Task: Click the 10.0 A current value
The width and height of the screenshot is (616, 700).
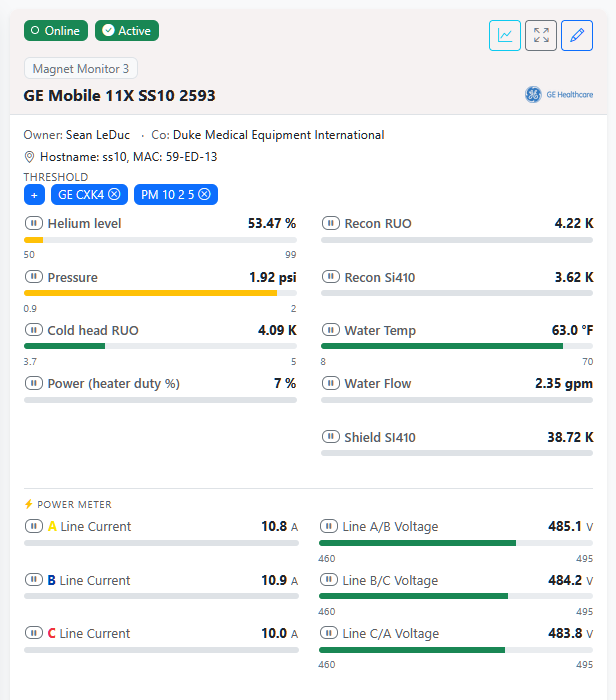Action: [x=279, y=633]
